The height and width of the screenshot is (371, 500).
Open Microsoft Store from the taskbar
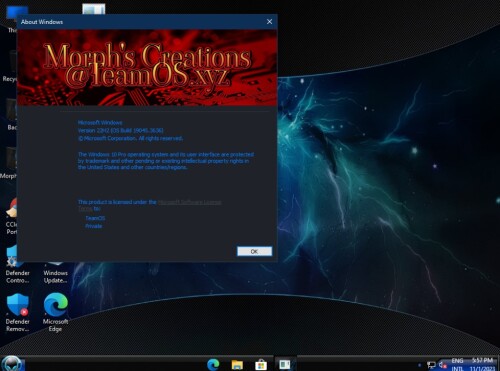[261, 364]
